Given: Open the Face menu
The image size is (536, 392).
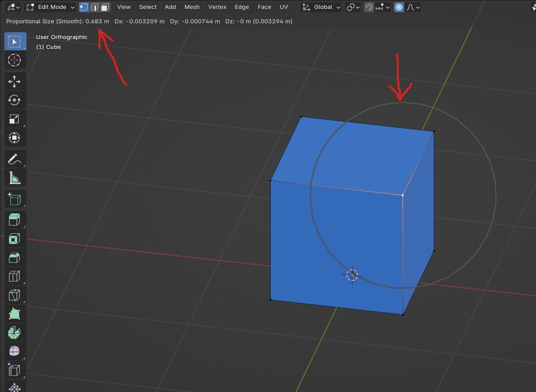Looking at the screenshot, I should [x=264, y=7].
